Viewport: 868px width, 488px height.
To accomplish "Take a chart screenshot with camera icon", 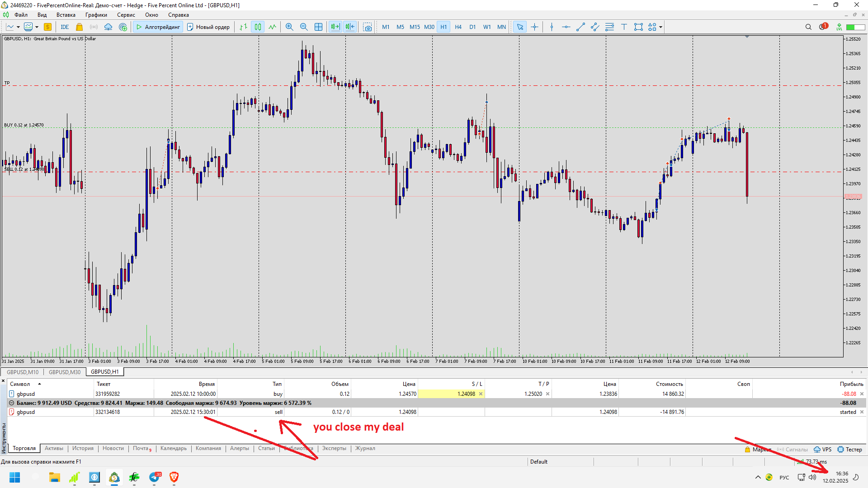I will (368, 27).
